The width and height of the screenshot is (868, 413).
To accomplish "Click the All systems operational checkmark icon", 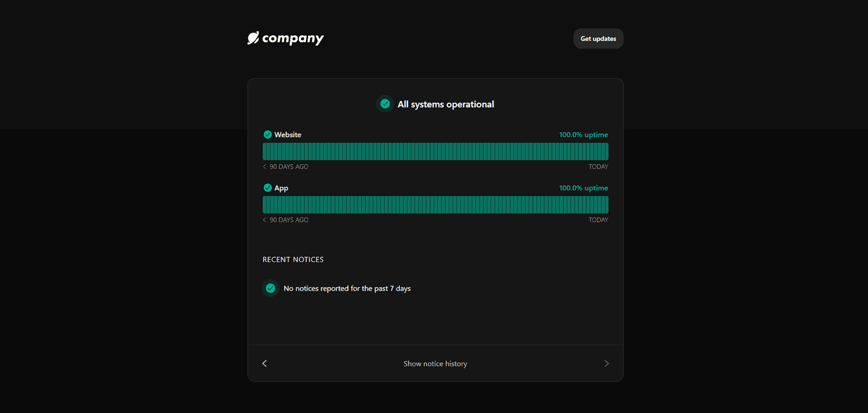I will pyautogui.click(x=385, y=104).
